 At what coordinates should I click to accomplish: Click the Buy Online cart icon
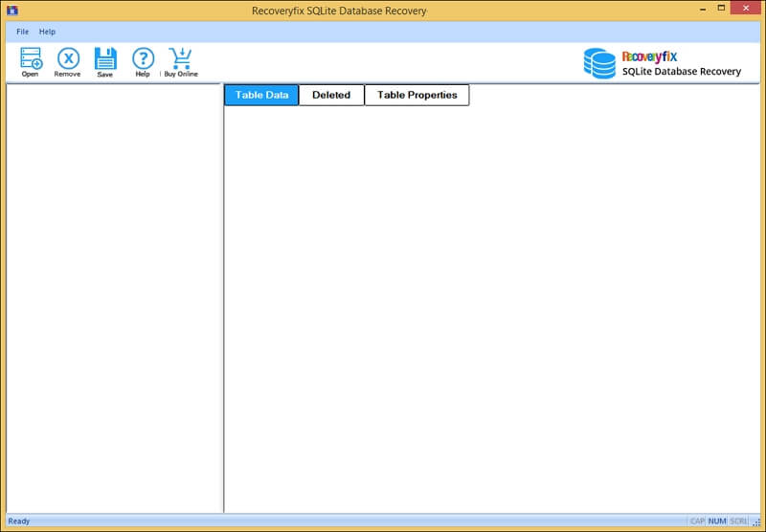coord(181,62)
